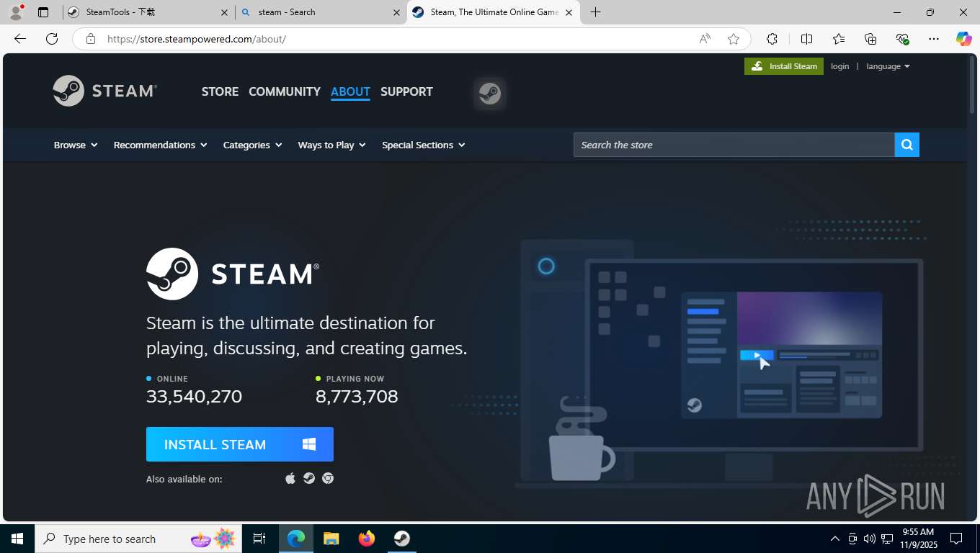Click the Steam logo in the header

point(105,91)
